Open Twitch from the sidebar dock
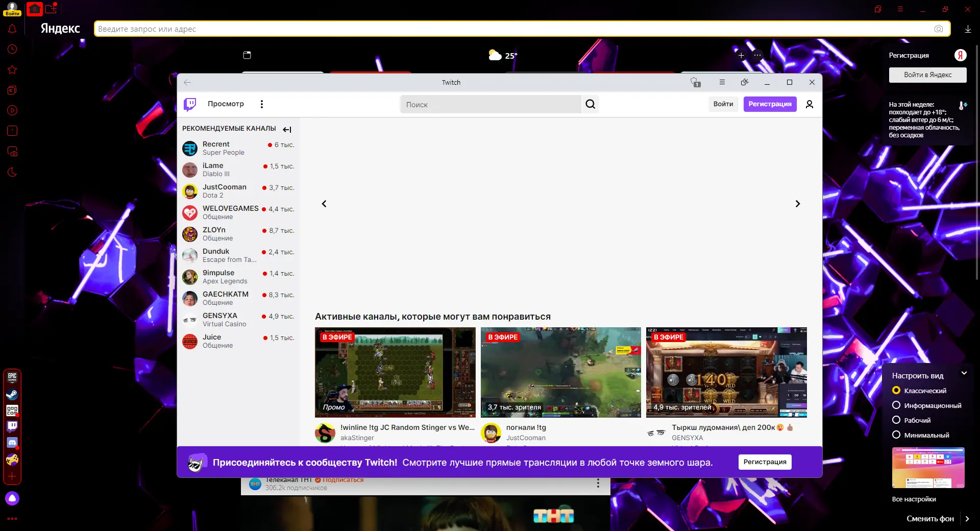 coord(12,426)
